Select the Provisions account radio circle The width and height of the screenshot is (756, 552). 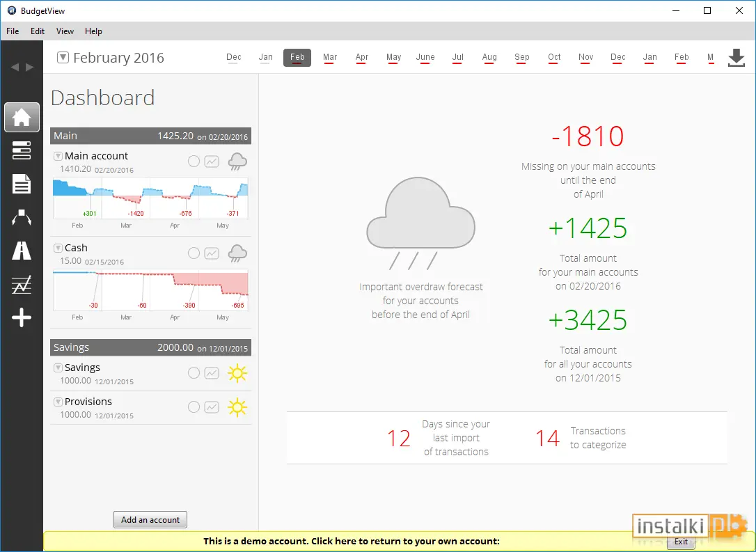click(194, 407)
